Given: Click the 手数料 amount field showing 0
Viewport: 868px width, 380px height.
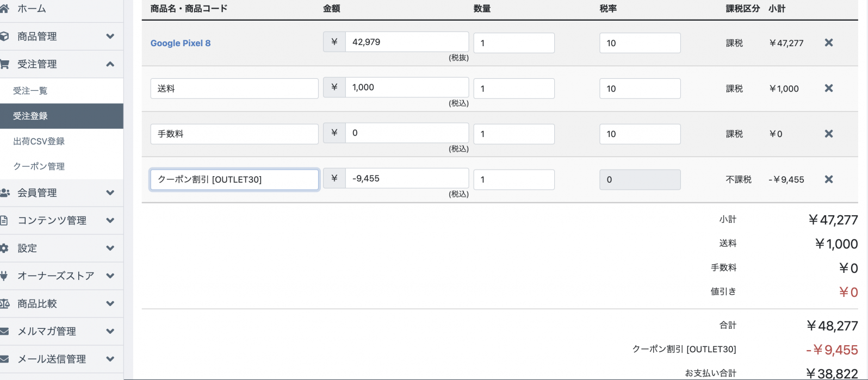Looking at the screenshot, I should tap(407, 133).
